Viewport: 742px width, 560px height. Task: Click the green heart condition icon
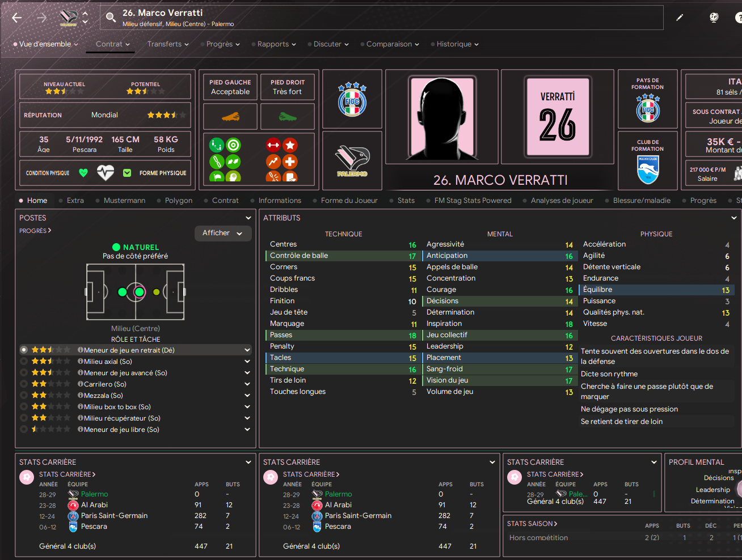[83, 173]
